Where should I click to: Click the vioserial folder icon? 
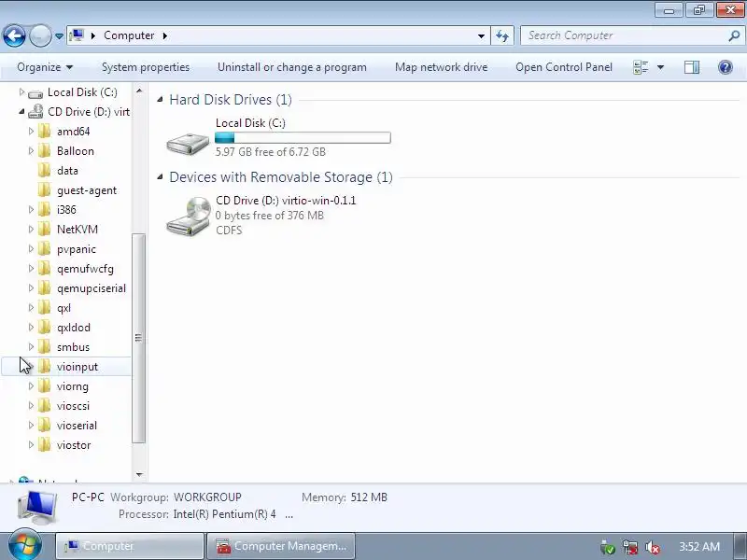point(44,426)
